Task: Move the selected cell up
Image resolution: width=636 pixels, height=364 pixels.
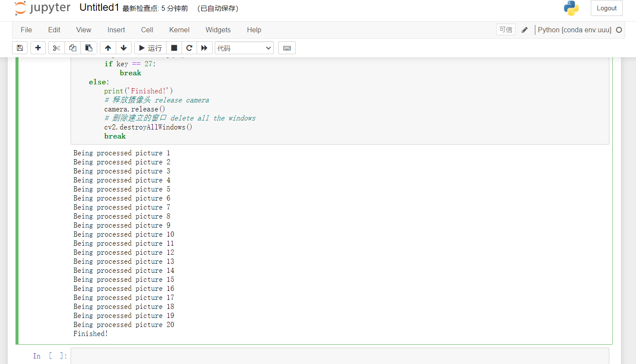Action: click(108, 48)
